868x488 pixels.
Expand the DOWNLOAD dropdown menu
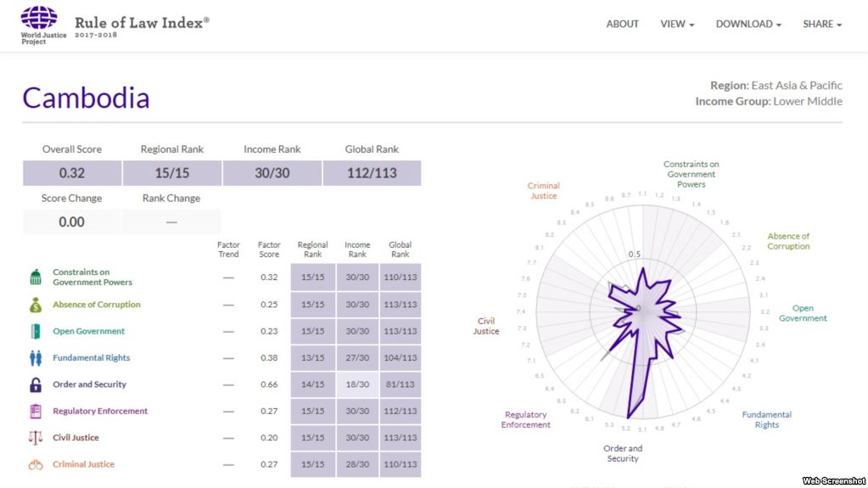coord(748,24)
